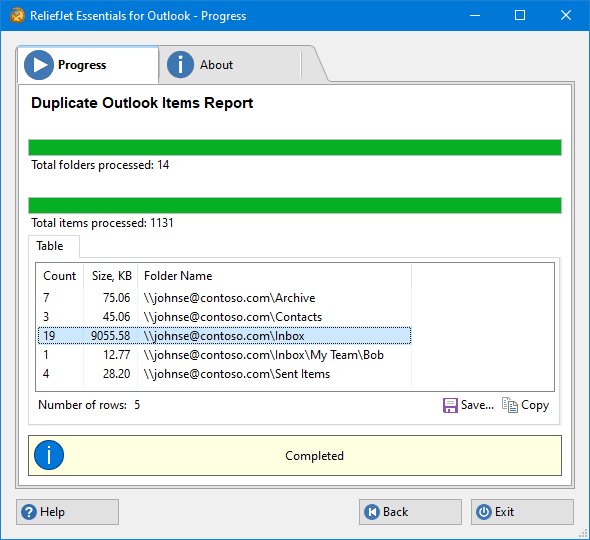Select the \\johnse@contoso.com\Contacts row
This screenshot has height=540, width=590.
pos(224,317)
